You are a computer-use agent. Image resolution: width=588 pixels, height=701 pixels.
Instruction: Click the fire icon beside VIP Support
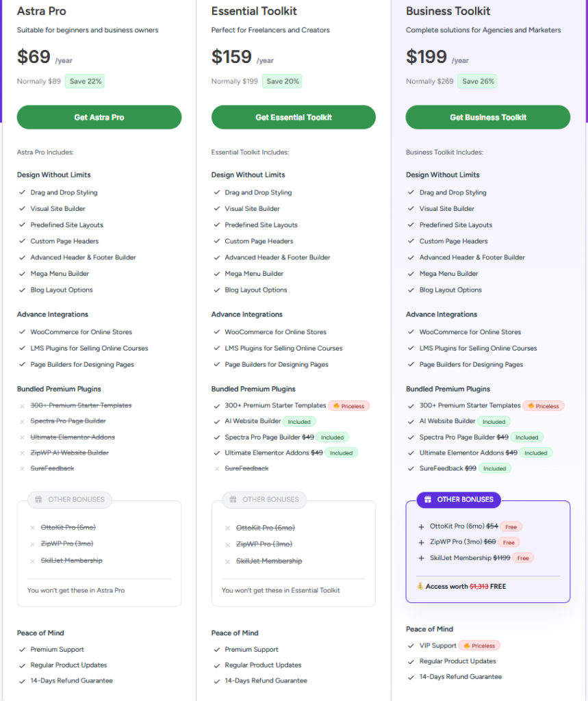coord(465,646)
